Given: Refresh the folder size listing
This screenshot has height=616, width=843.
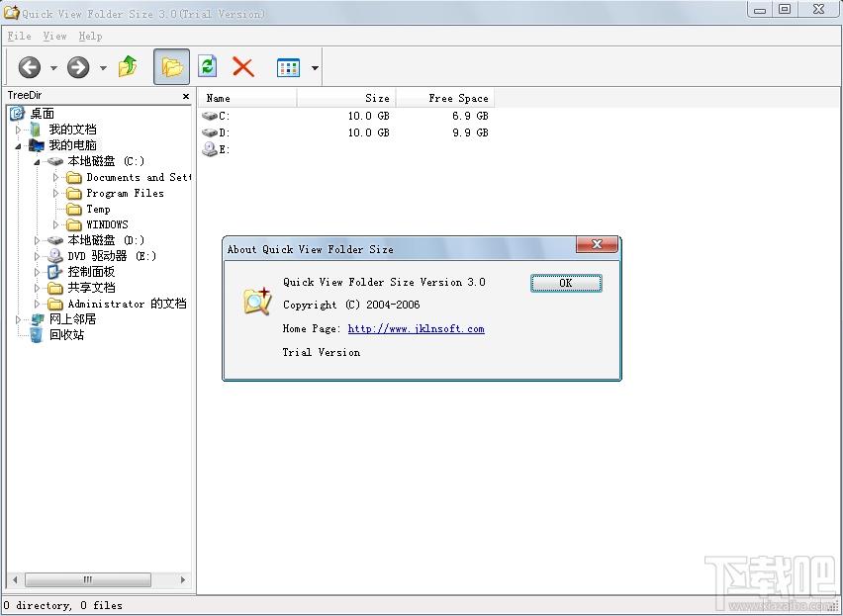Looking at the screenshot, I should (207, 67).
